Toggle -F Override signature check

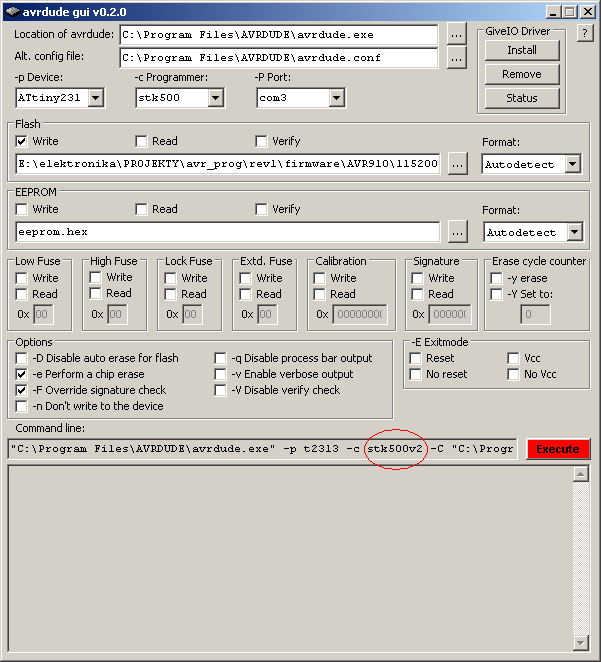click(21, 390)
